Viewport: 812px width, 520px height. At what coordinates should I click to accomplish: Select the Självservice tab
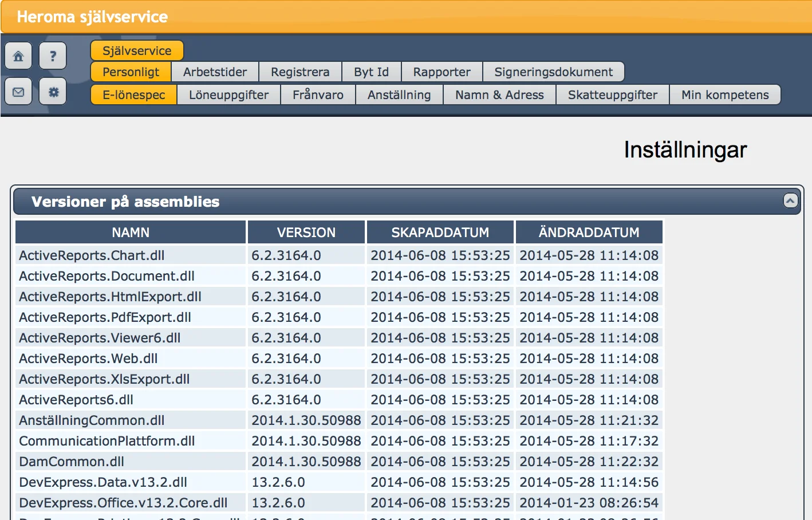pos(137,50)
